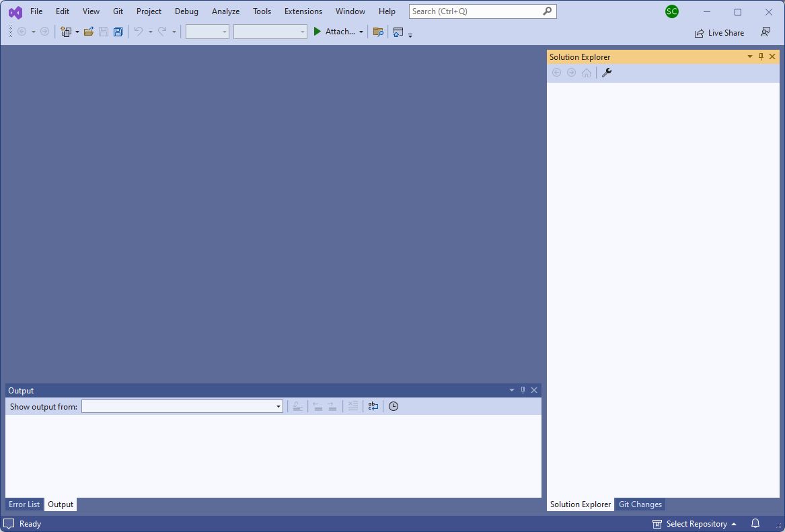Open the Git menu
785x532 pixels.
coord(118,11)
